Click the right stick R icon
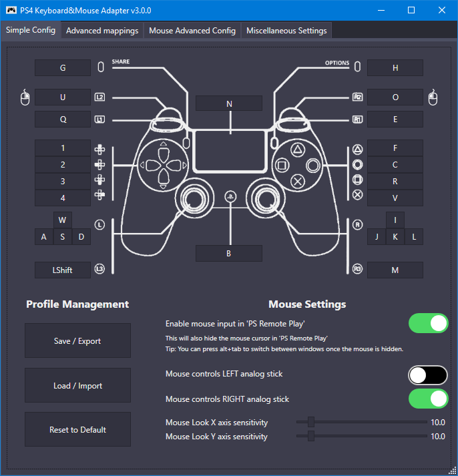Screen dimensions: 458x476 pos(358,224)
